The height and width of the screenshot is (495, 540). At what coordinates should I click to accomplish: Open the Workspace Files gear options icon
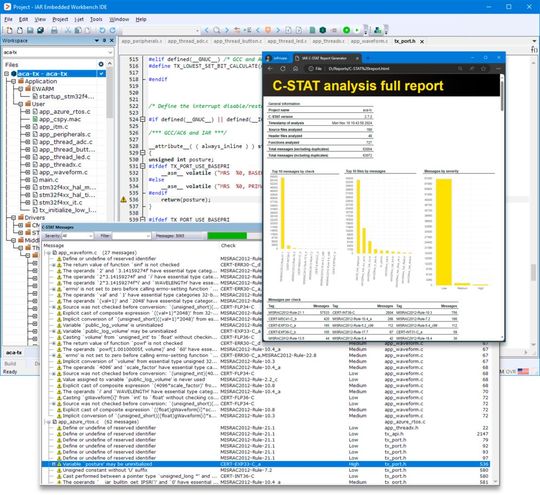tap(101, 64)
